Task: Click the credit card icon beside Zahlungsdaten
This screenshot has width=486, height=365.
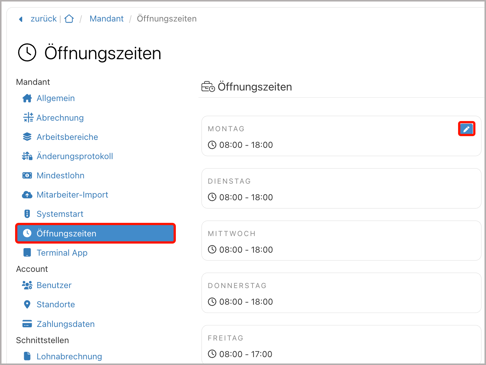Action: [27, 324]
